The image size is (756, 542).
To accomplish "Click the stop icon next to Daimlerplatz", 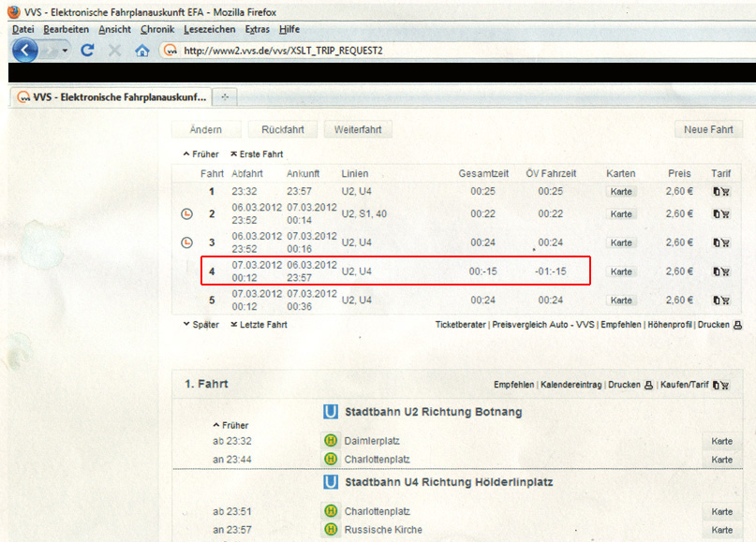I will point(331,440).
